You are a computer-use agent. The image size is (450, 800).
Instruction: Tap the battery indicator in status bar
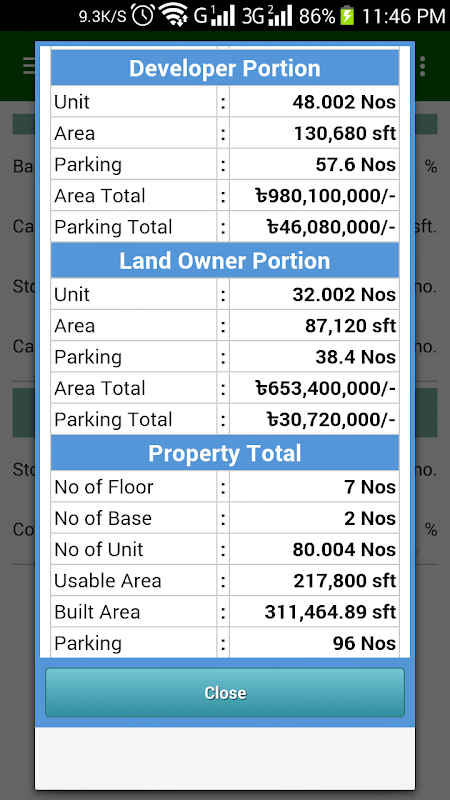347,16
